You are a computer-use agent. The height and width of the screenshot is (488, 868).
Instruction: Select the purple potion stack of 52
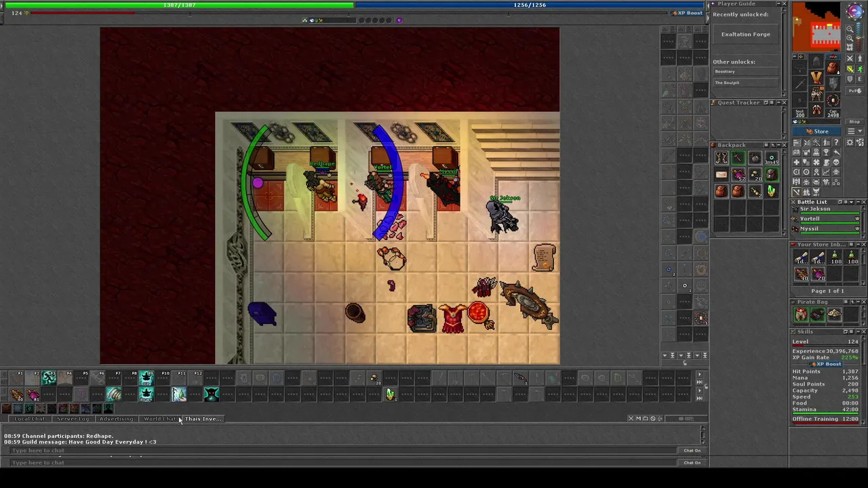click(738, 174)
